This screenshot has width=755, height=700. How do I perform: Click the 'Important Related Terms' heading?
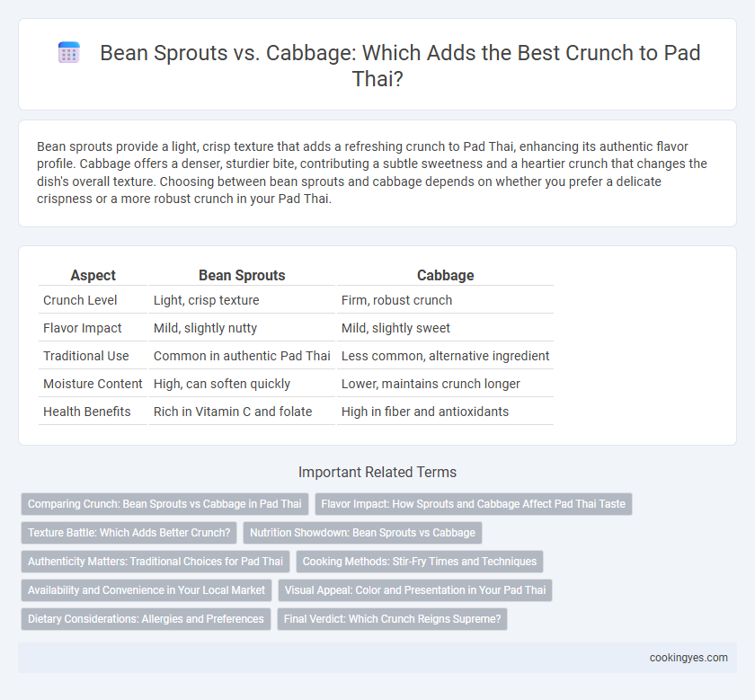click(x=377, y=472)
